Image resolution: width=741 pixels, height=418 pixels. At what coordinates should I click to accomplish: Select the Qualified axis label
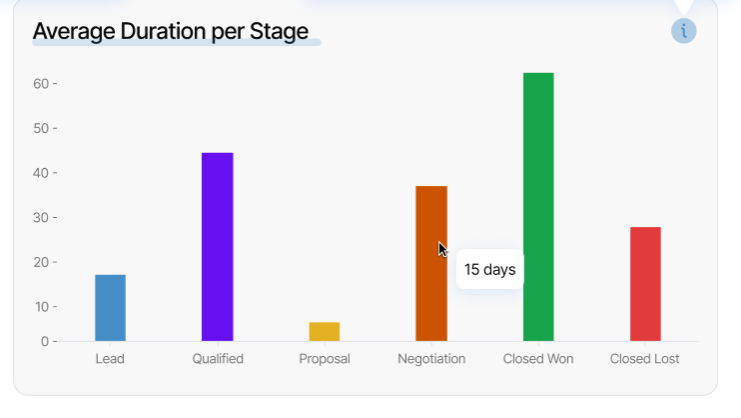(218, 358)
